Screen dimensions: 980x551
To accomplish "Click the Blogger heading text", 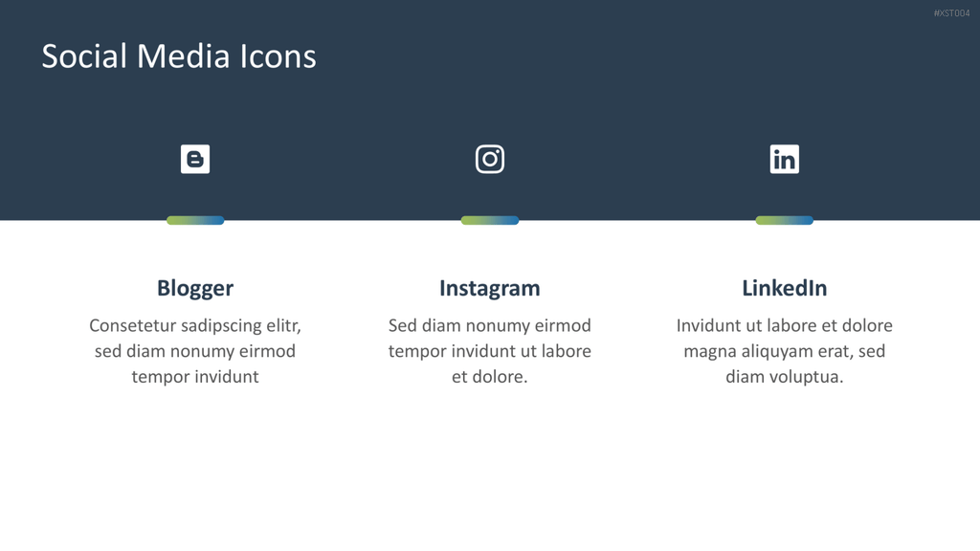I will [195, 289].
